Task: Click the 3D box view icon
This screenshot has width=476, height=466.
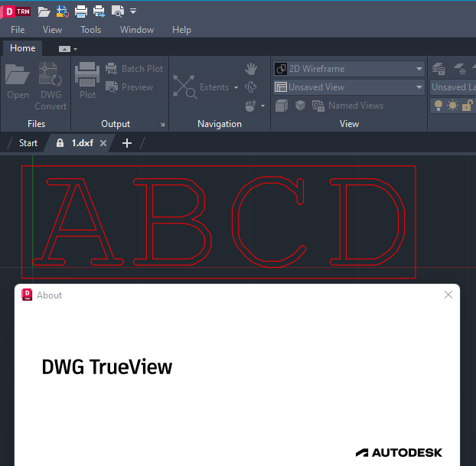Action: (282, 106)
